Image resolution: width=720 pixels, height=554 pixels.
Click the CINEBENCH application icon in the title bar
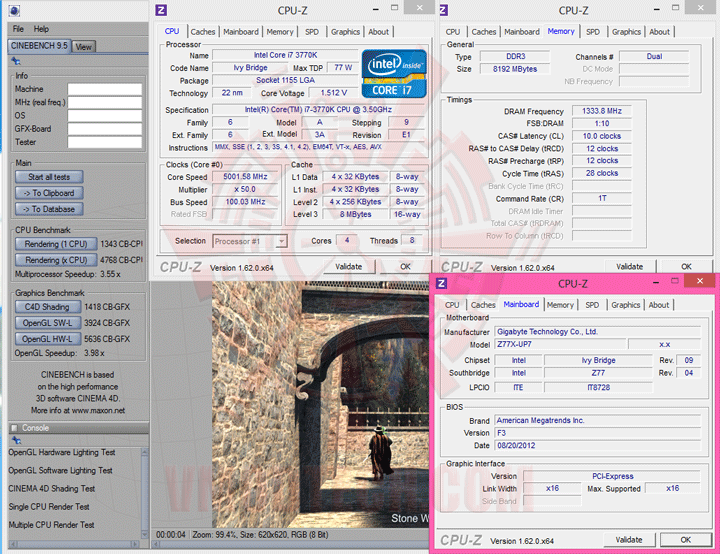coord(14,10)
